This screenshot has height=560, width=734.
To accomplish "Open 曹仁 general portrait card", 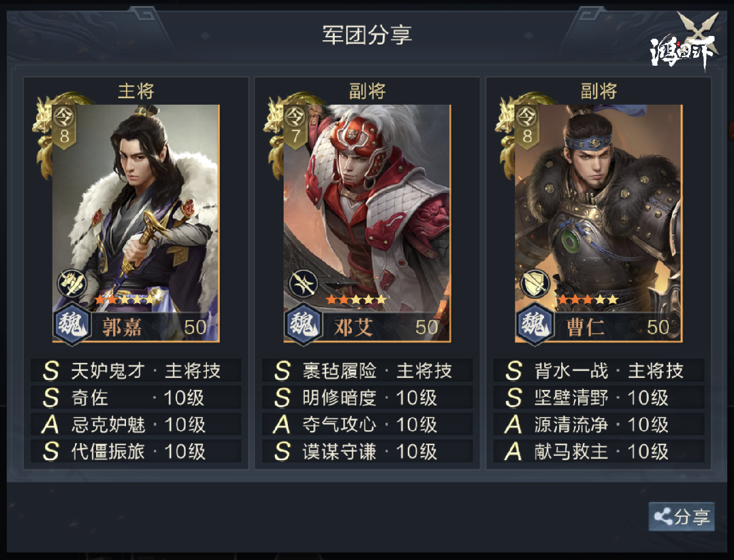I will coord(598,223).
